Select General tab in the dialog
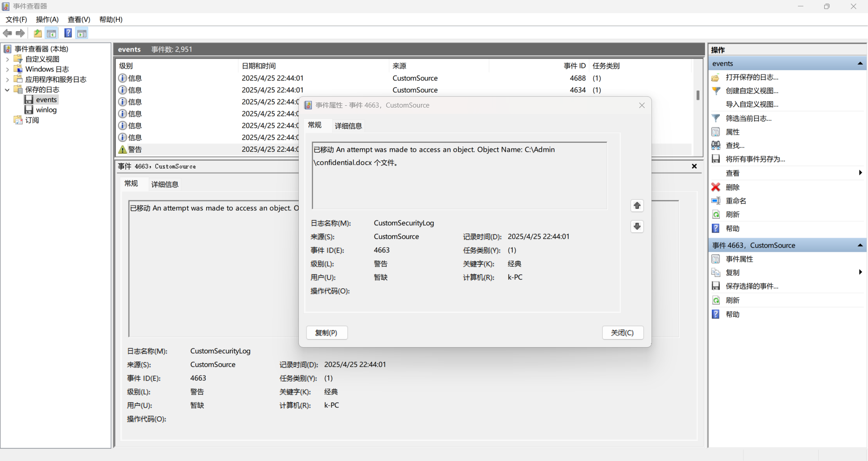Image resolution: width=868 pixels, height=461 pixels. point(315,125)
